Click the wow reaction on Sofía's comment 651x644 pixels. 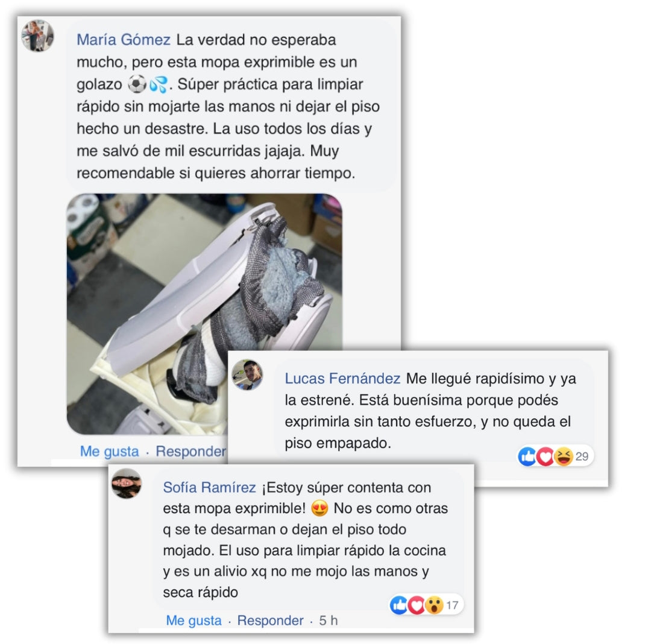pyautogui.click(x=434, y=605)
